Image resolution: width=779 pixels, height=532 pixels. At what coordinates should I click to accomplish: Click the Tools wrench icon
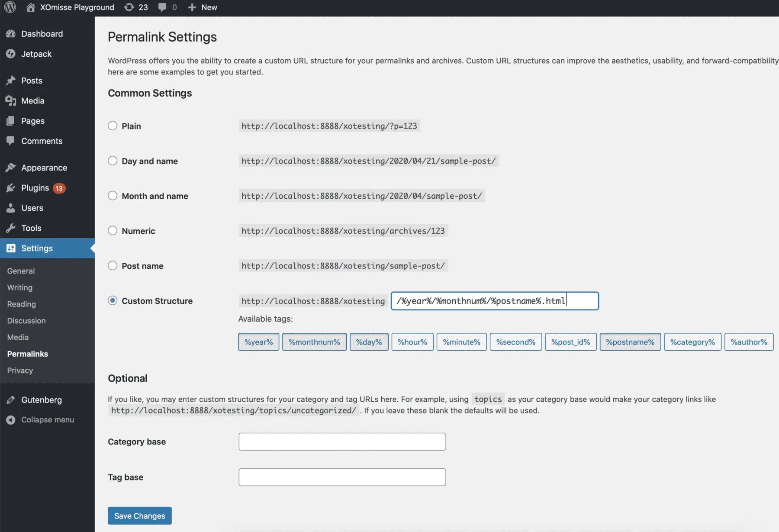click(x=11, y=228)
